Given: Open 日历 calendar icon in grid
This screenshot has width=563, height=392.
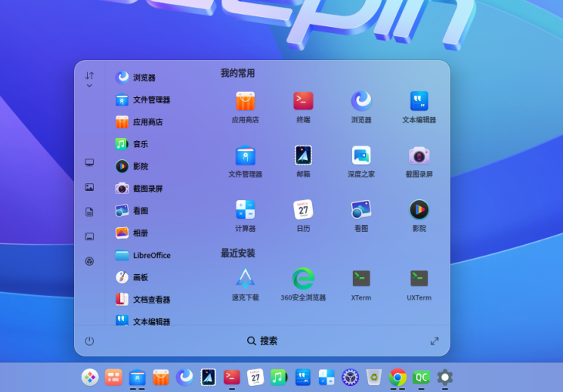Looking at the screenshot, I should 303,209.
